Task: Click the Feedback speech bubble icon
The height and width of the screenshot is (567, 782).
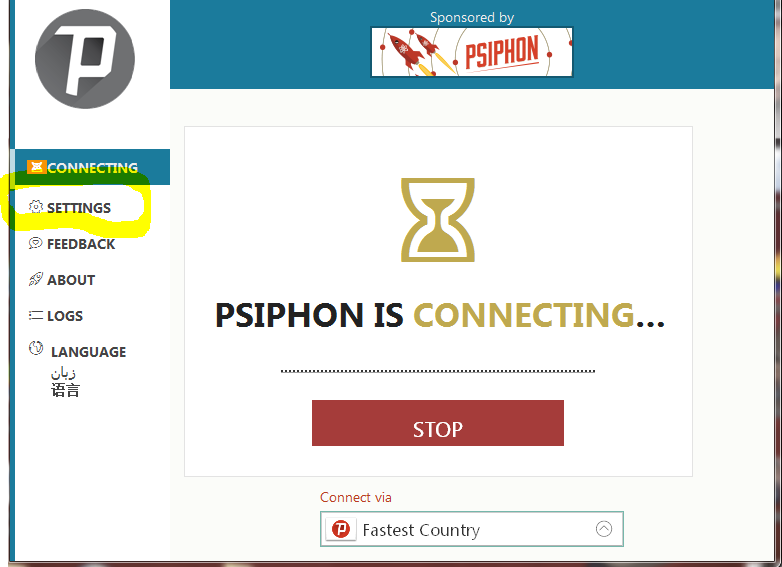Action: [35, 243]
